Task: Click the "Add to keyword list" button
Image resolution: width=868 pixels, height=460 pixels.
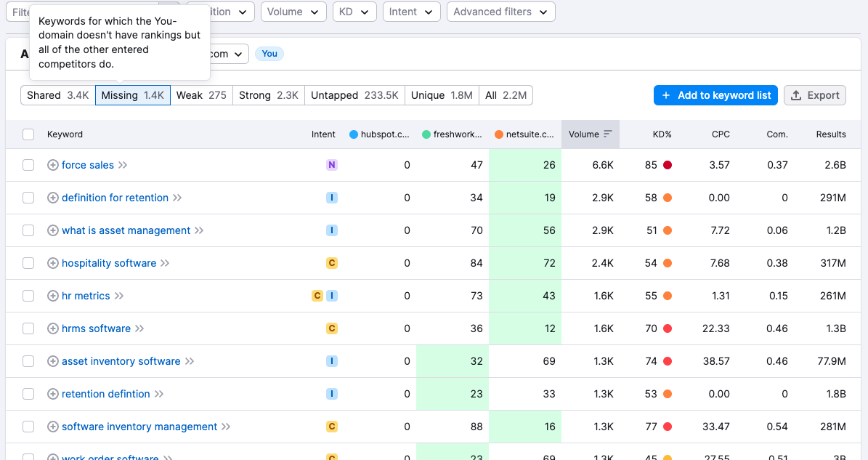Action: point(715,95)
